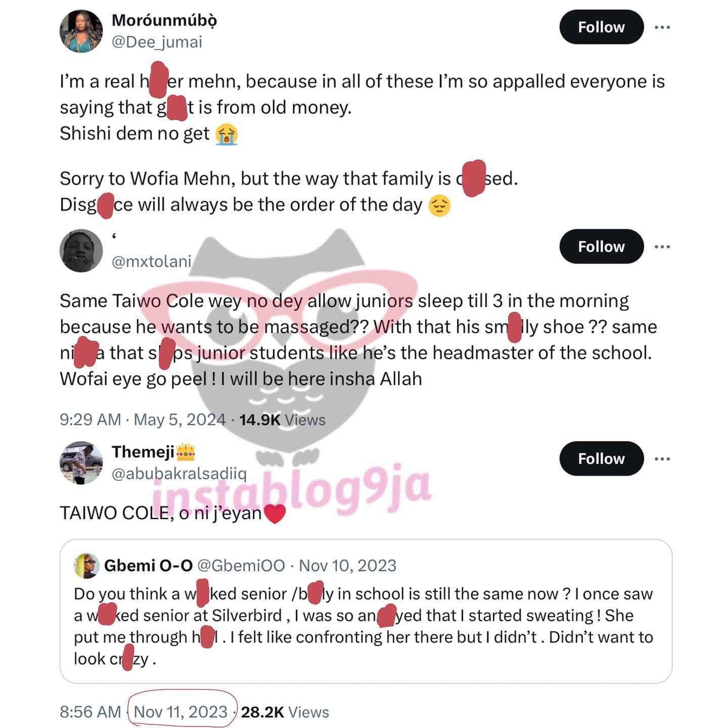Open the Nov 11, 2023 timestamp link
The height and width of the screenshot is (728, 728).
point(180,712)
